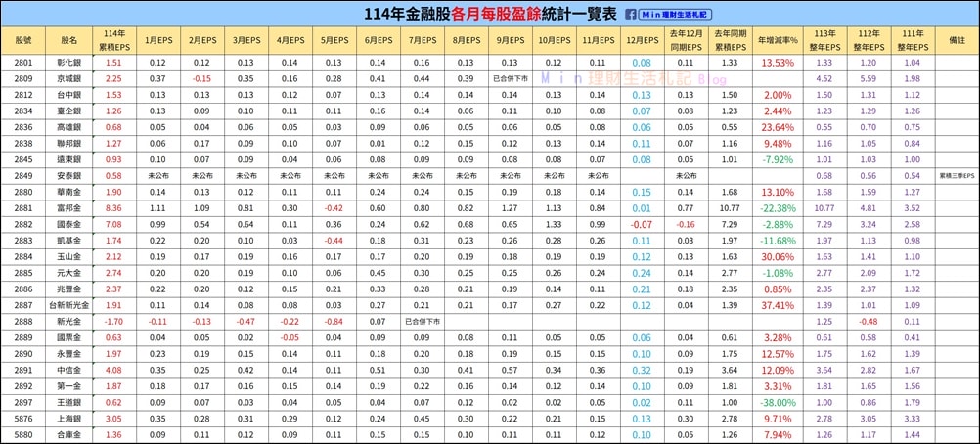Click the -22.38% growth rate cell
This screenshot has height=444, width=980.
coord(778,208)
